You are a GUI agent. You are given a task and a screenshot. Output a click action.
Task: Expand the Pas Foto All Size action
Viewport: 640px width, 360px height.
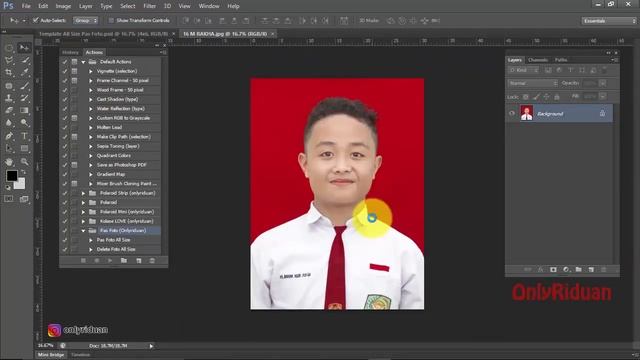[91, 240]
